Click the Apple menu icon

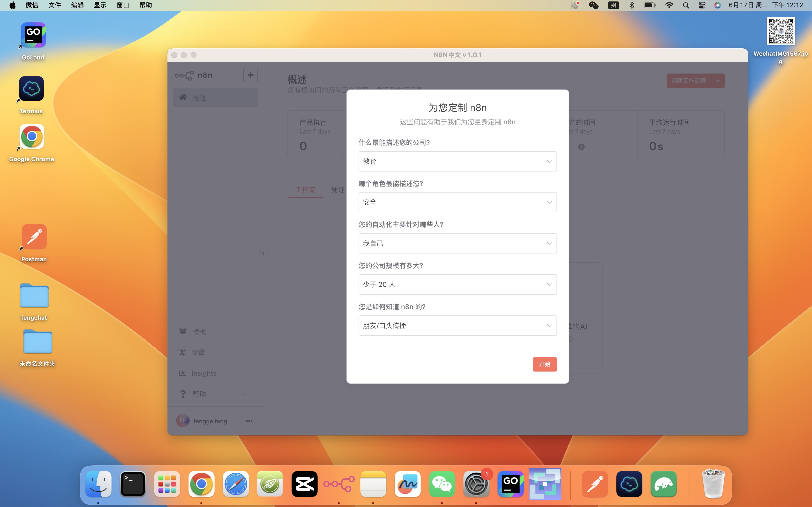click(x=12, y=5)
